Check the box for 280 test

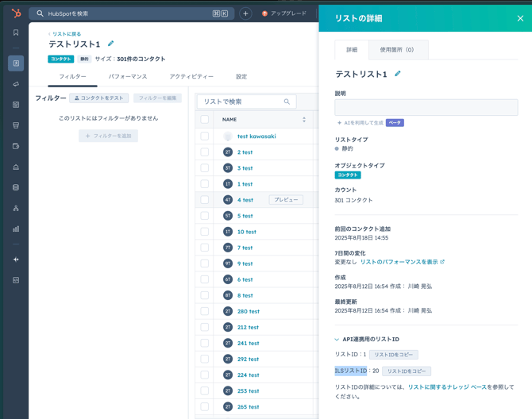[x=205, y=311]
